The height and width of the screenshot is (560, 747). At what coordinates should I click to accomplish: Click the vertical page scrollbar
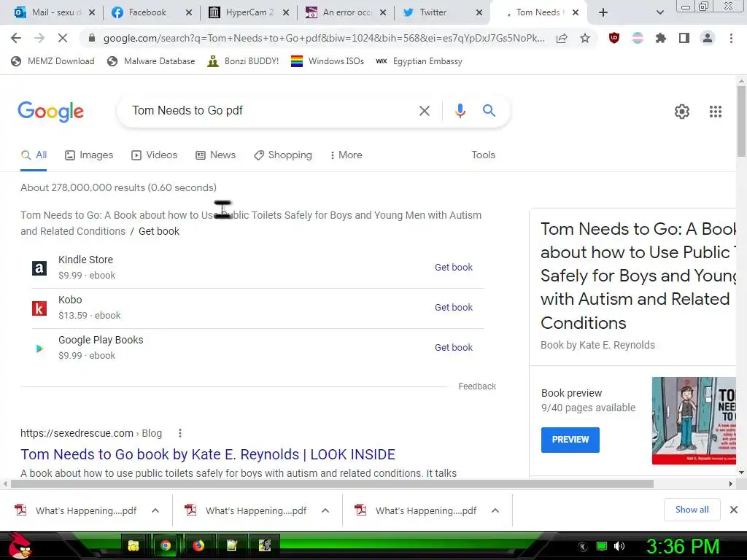741,122
